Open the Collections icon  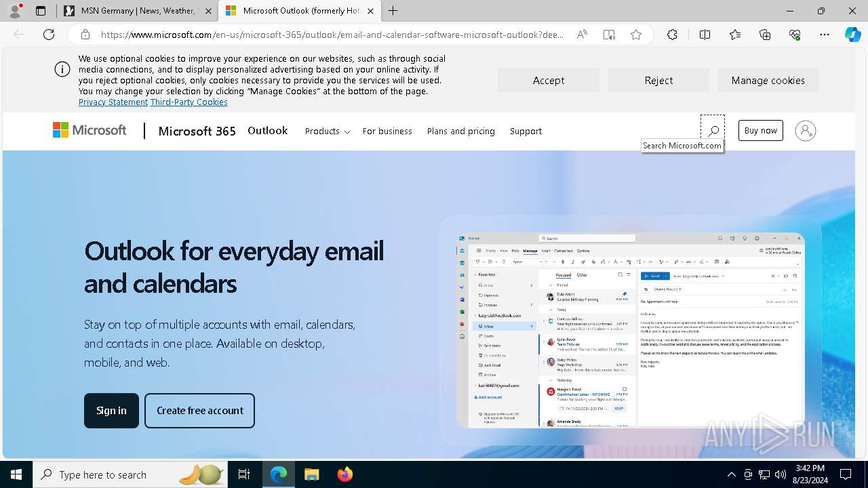765,35
